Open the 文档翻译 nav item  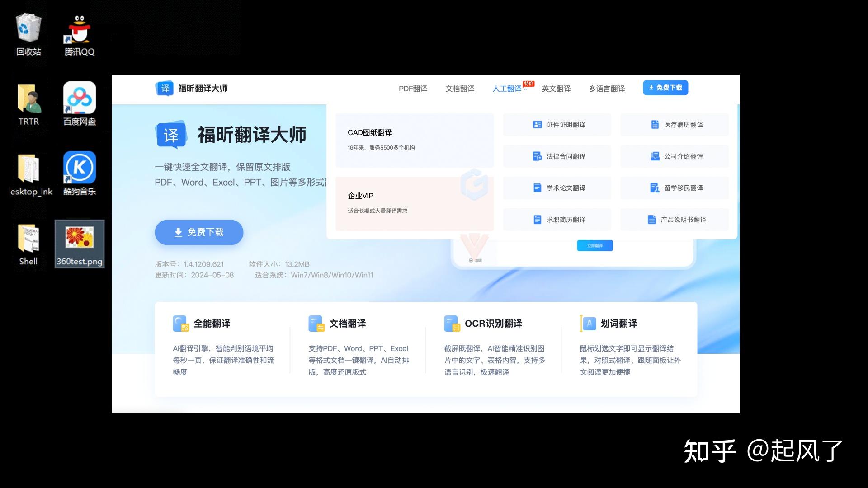tap(460, 89)
